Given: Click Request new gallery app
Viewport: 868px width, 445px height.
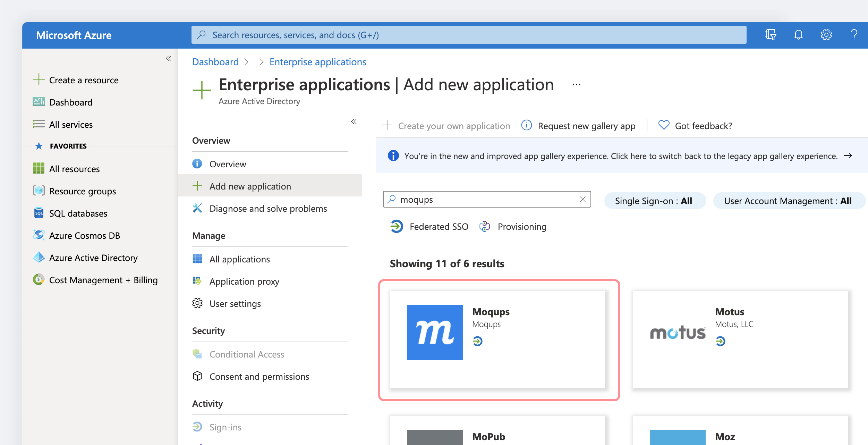Looking at the screenshot, I should (x=586, y=126).
